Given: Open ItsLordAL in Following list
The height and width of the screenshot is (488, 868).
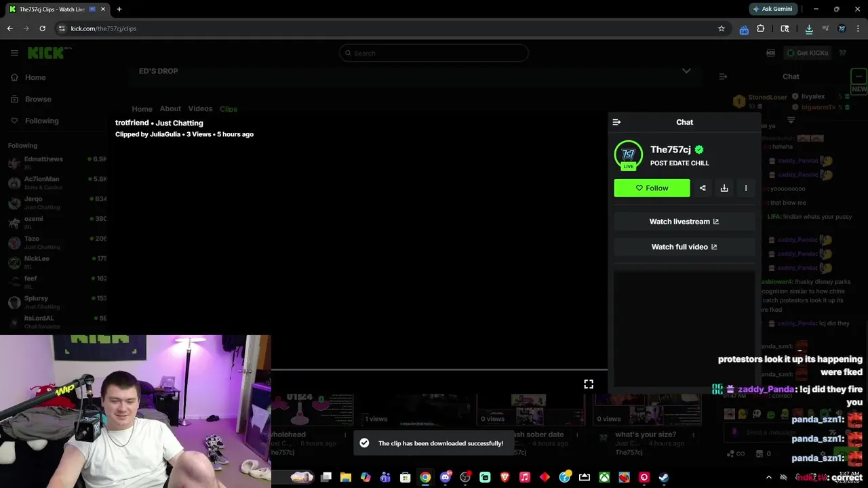Looking at the screenshot, I should (x=57, y=321).
